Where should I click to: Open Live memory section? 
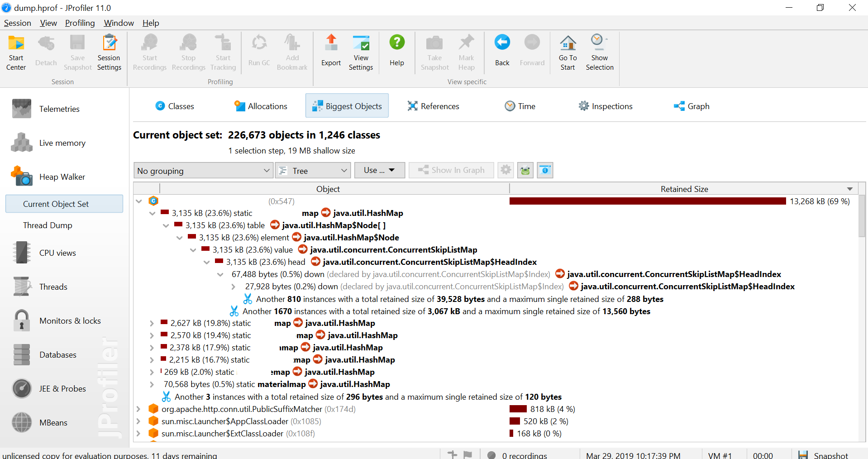62,143
